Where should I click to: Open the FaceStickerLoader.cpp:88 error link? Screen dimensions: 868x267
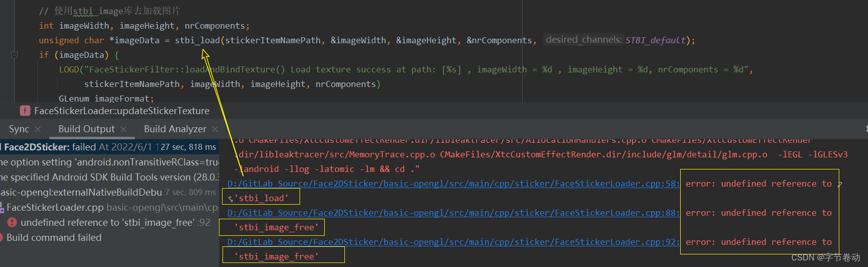tap(453, 213)
